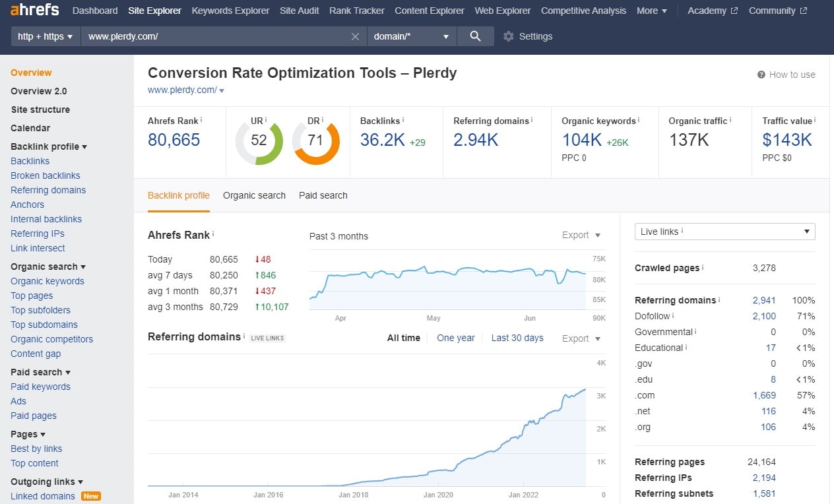Click info icon beside Organic keywords
The width and height of the screenshot is (834, 504).
pos(639,120)
